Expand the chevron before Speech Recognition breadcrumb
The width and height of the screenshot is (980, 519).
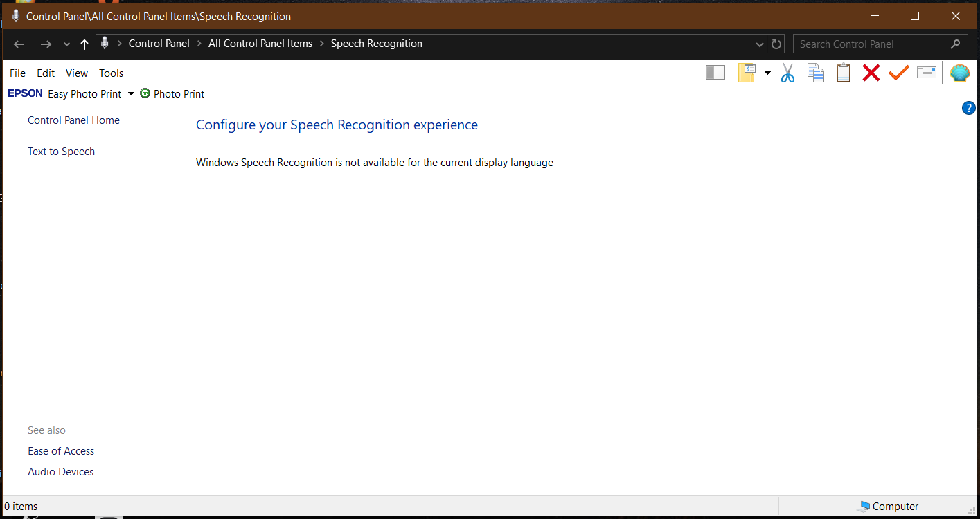322,44
